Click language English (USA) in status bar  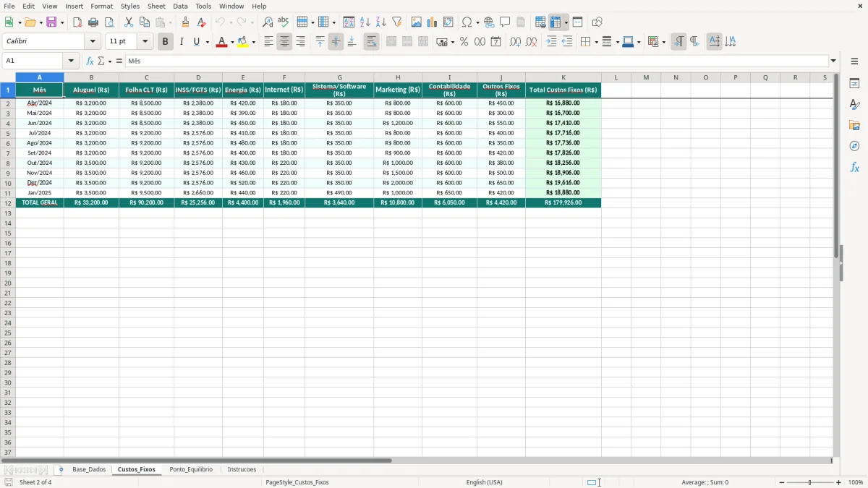point(484,482)
